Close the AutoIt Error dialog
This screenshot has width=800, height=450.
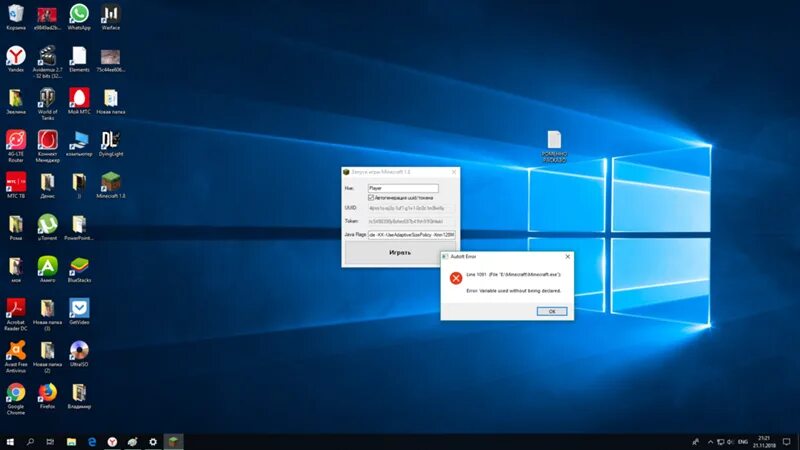(567, 257)
